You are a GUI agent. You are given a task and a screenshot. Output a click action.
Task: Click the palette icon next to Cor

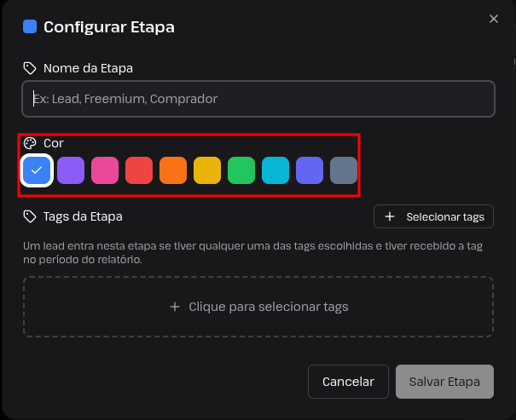(30, 143)
